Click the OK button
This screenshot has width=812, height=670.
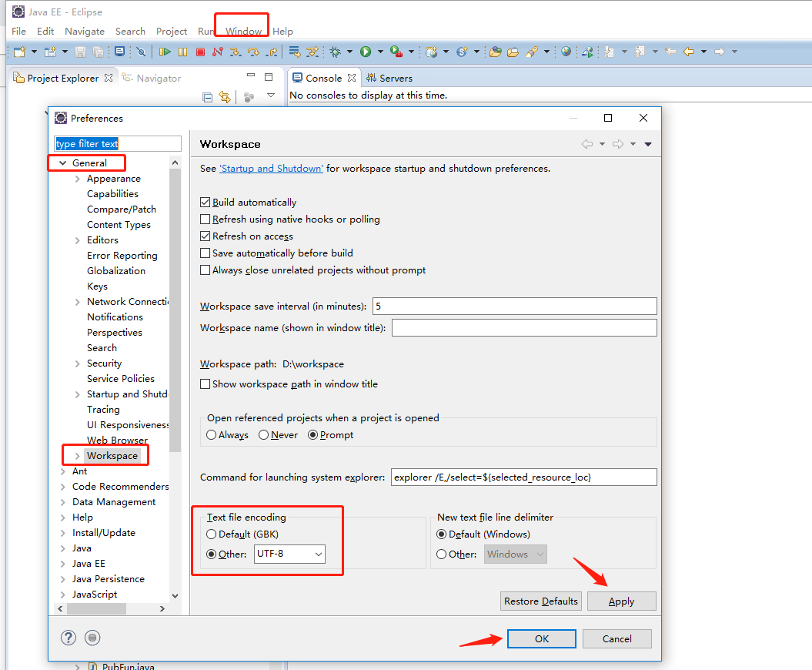542,639
